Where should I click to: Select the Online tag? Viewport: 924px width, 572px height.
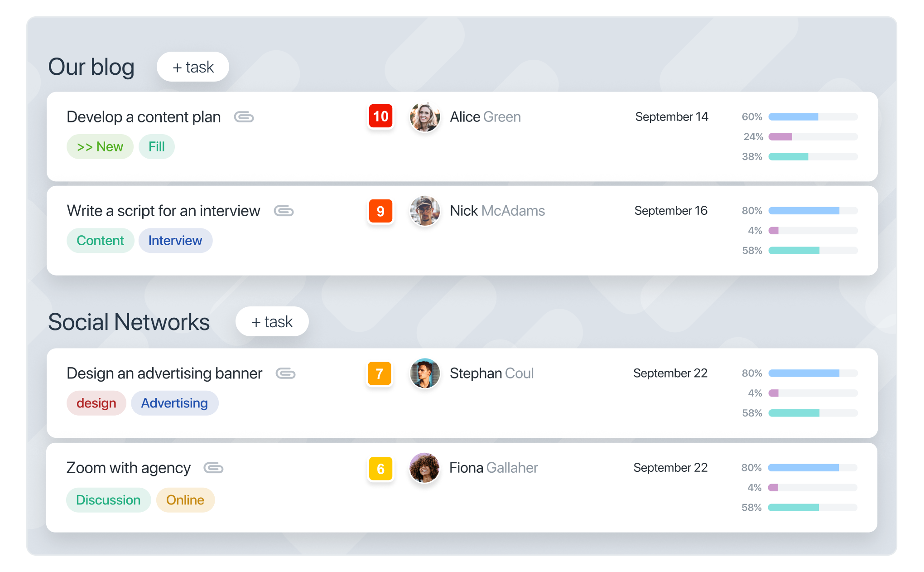(x=185, y=500)
